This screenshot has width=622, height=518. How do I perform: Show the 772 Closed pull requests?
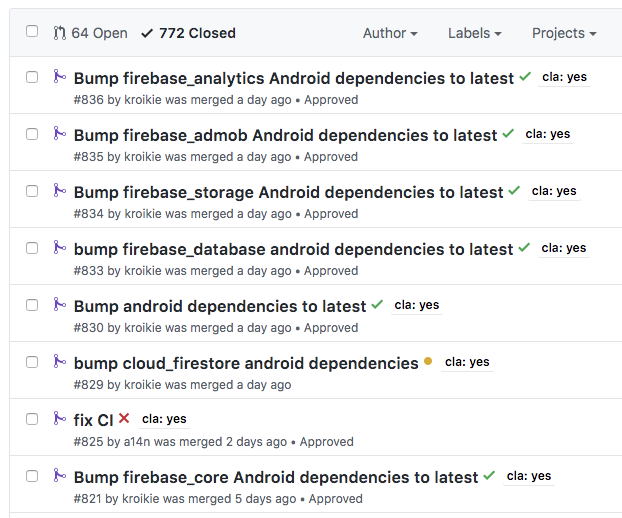[188, 33]
